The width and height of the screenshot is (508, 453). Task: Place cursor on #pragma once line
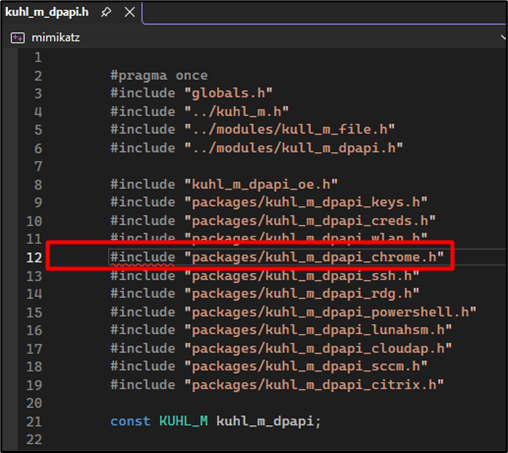[x=159, y=76]
